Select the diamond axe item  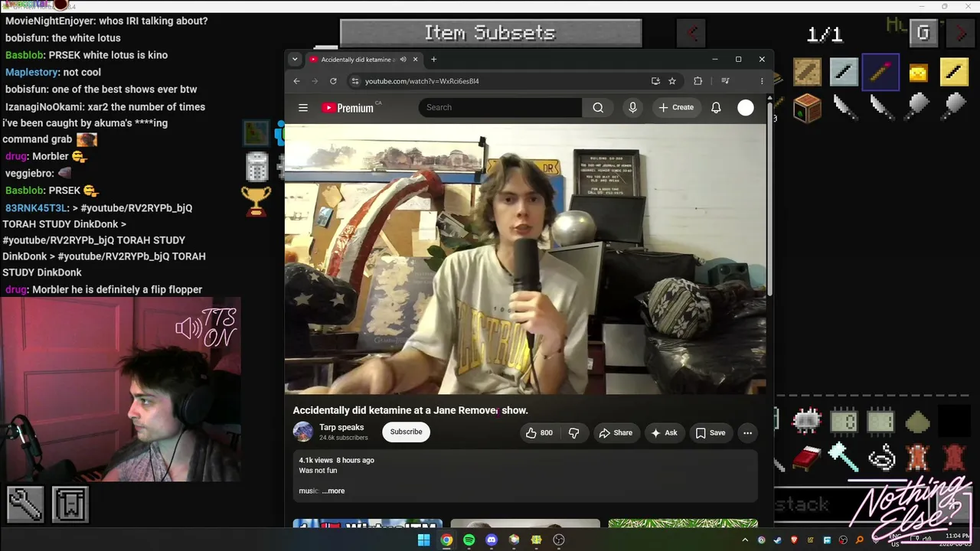point(843,458)
